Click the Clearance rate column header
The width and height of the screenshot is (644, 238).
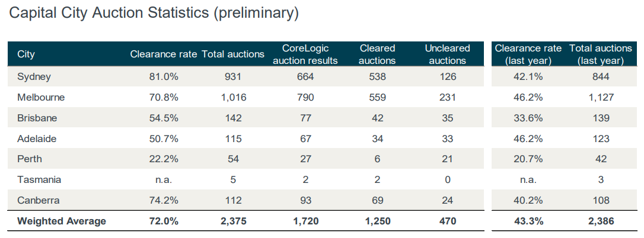point(164,54)
